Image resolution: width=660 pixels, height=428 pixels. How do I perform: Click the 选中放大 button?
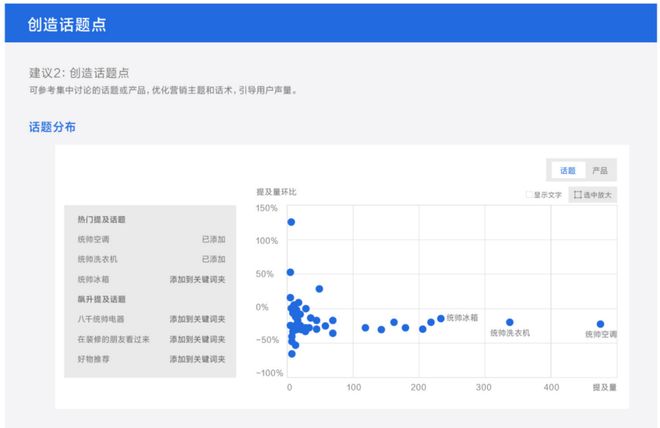click(x=592, y=194)
